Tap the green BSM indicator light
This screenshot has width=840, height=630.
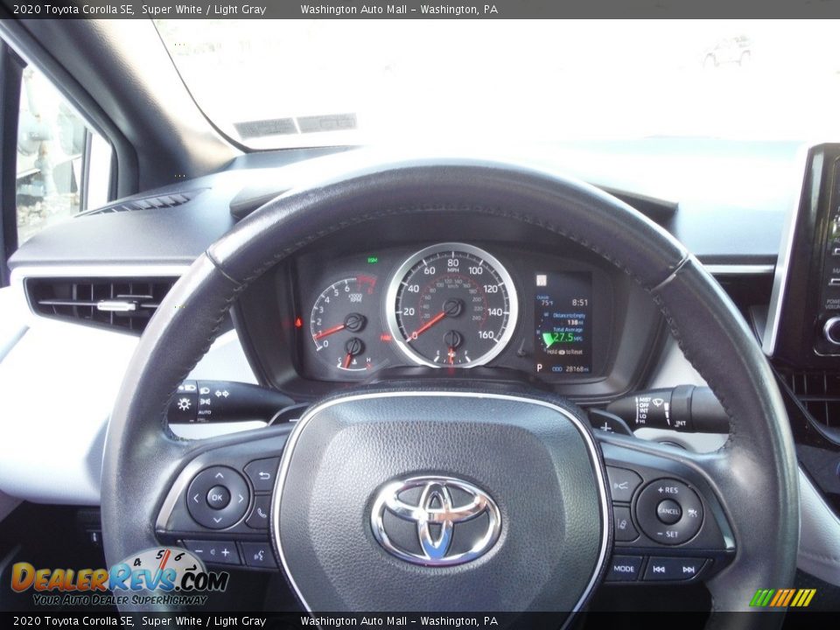(372, 261)
